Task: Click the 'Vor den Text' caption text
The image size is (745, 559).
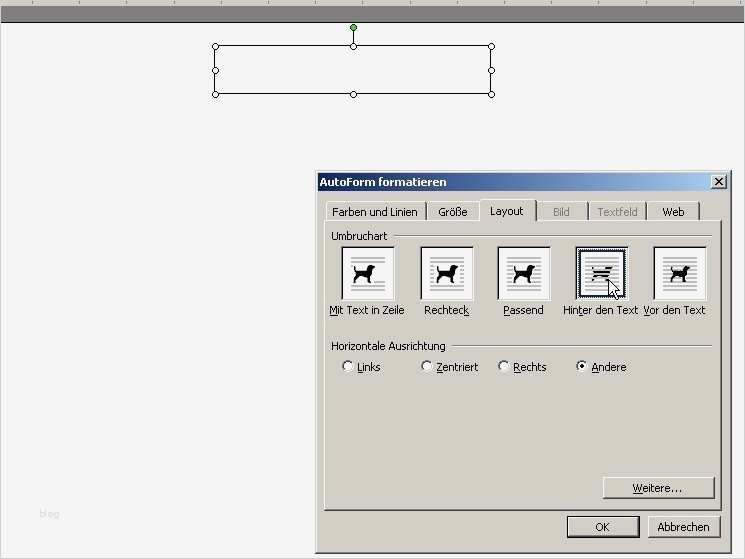Action: 674,310
